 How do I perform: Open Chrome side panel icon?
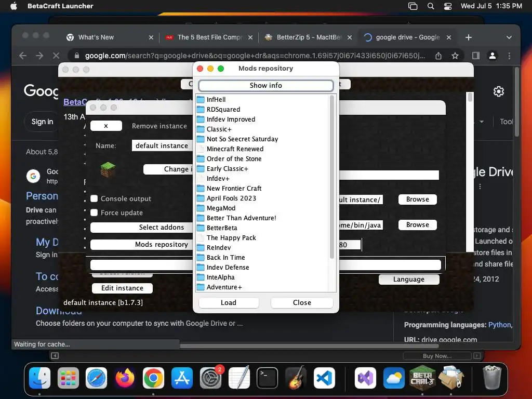(x=476, y=56)
